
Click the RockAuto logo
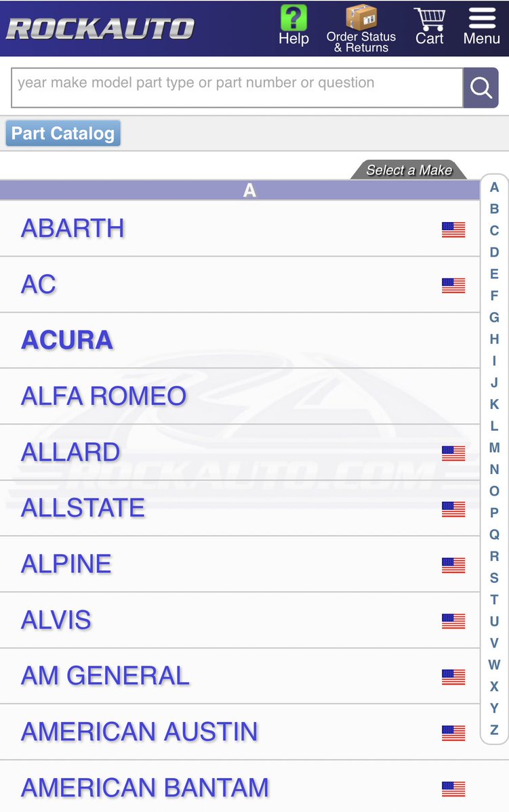pos(100,28)
